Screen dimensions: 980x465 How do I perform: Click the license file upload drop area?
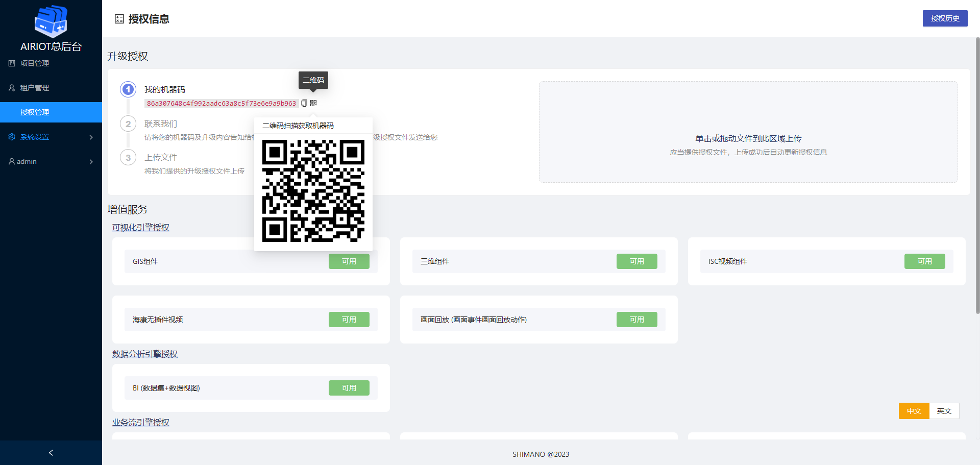(748, 132)
